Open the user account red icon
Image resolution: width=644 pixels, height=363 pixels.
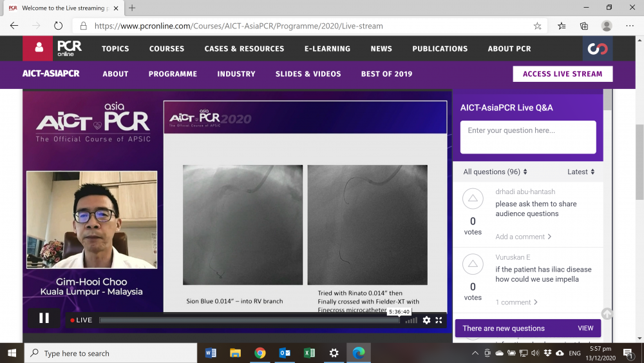pyautogui.click(x=38, y=48)
